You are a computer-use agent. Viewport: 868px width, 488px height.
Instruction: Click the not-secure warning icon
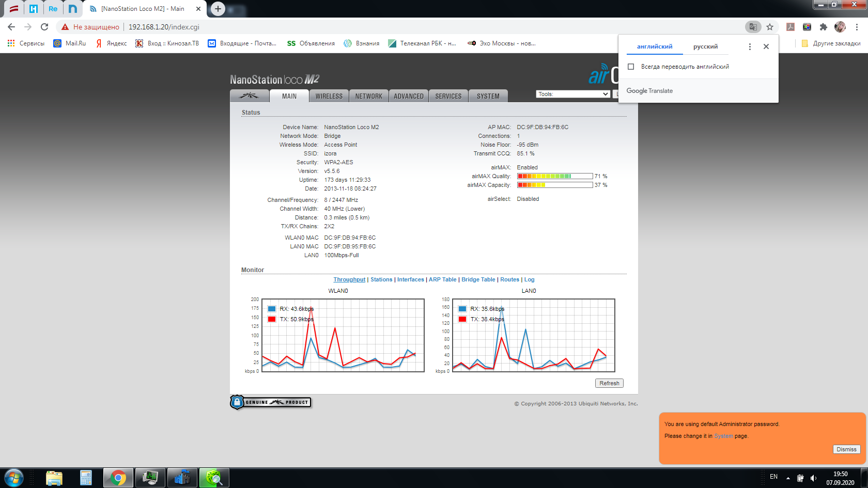tap(65, 27)
